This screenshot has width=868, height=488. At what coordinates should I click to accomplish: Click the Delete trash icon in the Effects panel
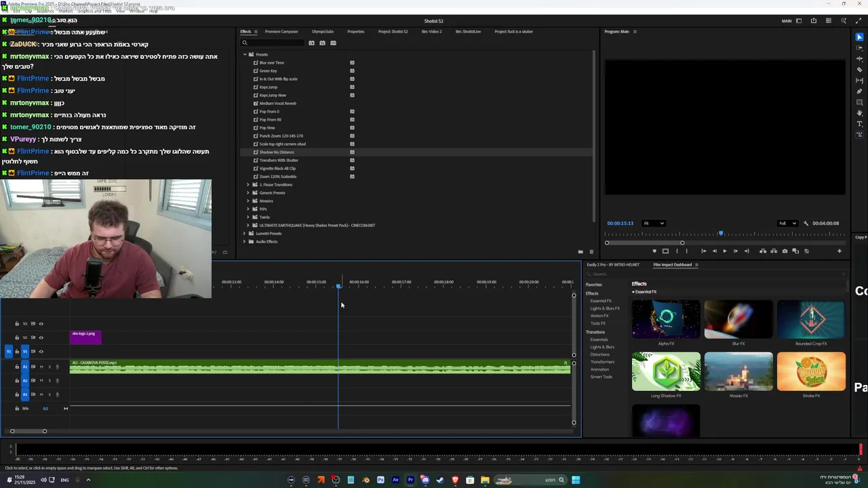pyautogui.click(x=591, y=251)
